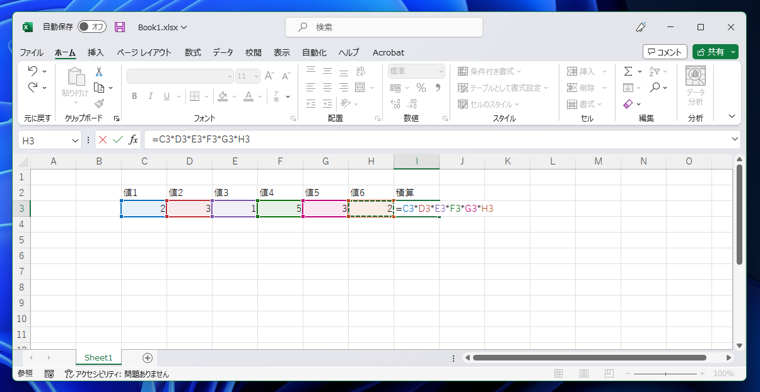Cancel formula entry with red X
Screen dimensions: 760x392
click(x=103, y=140)
